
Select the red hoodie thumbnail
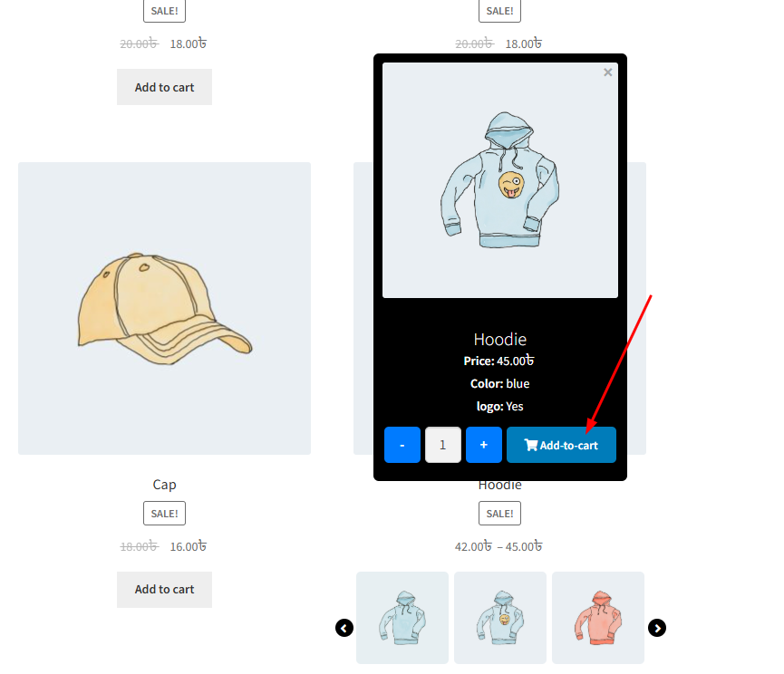tap(598, 618)
